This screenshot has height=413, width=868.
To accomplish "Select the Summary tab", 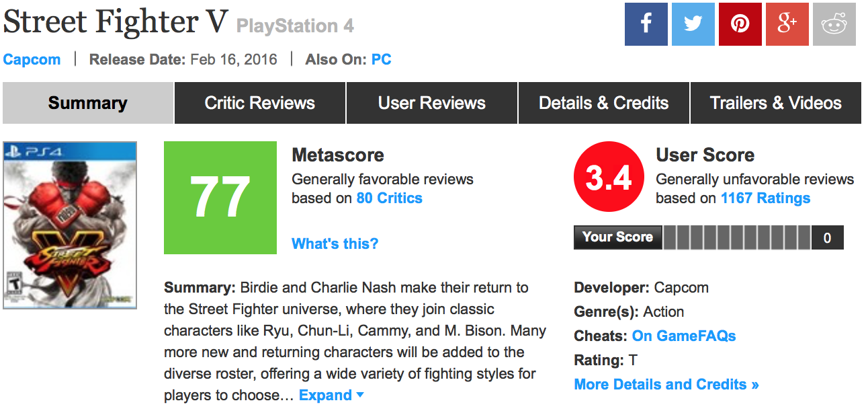I will click(88, 103).
